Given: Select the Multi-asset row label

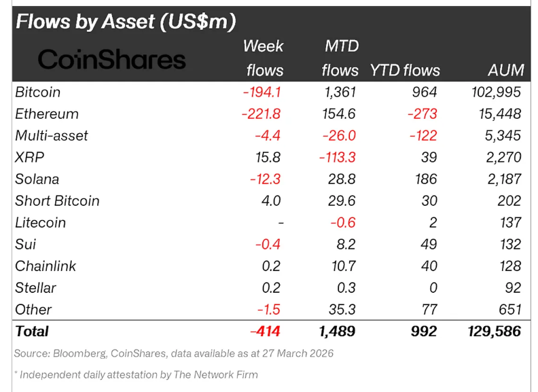Looking at the screenshot, I should 52,136.
